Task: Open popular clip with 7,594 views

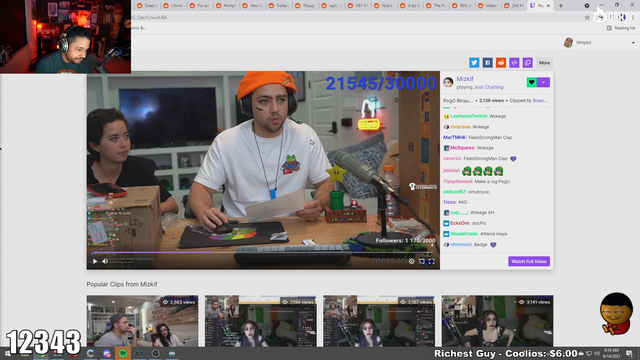Action: pos(260,321)
